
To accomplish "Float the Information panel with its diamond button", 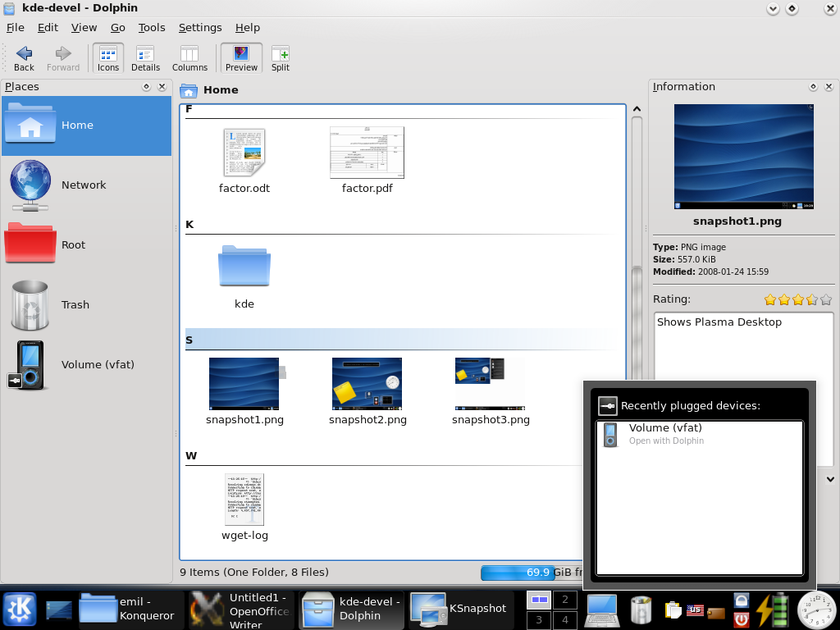I will [x=813, y=87].
